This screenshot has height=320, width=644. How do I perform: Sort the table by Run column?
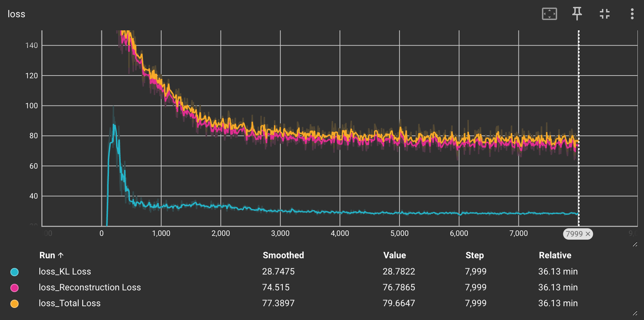(47, 256)
